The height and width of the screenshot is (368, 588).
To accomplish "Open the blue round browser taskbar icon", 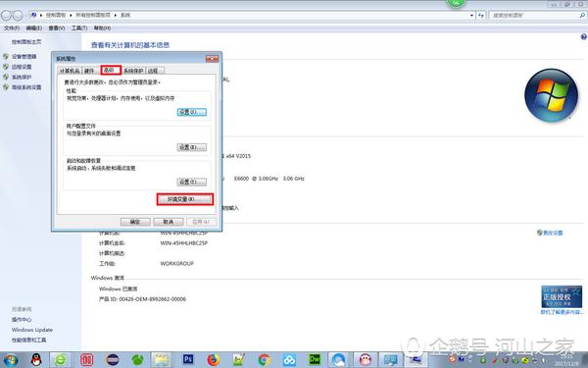I will point(339,360).
